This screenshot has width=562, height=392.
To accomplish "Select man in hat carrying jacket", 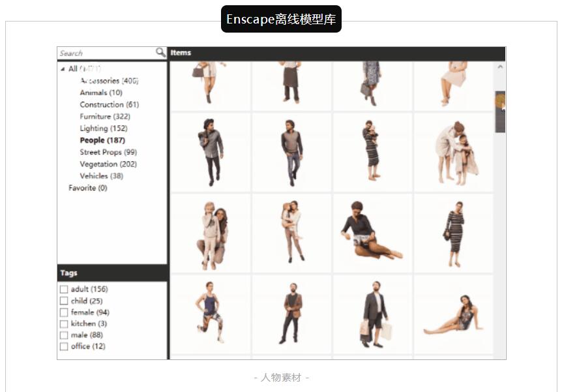I will (211, 153).
